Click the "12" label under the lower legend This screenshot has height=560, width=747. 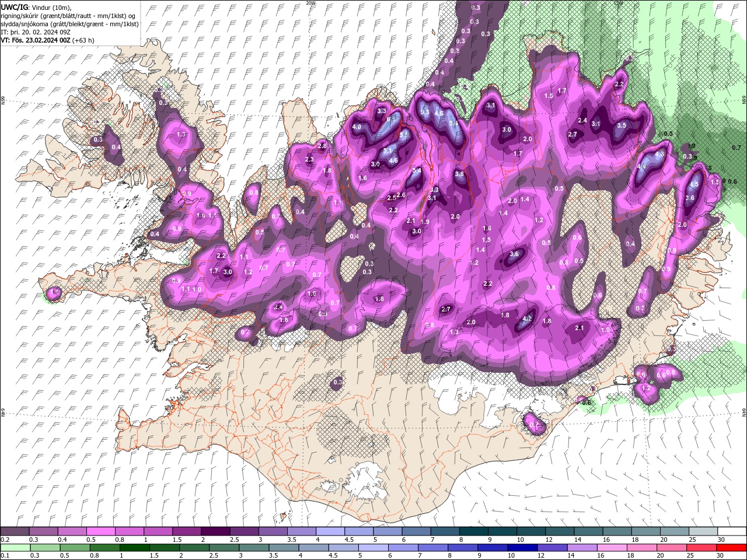(542, 556)
